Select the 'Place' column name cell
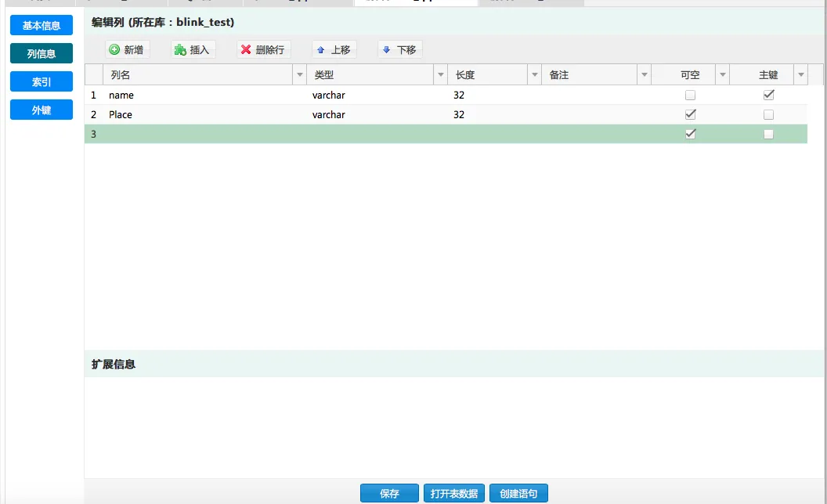827x504 pixels. click(x=204, y=114)
